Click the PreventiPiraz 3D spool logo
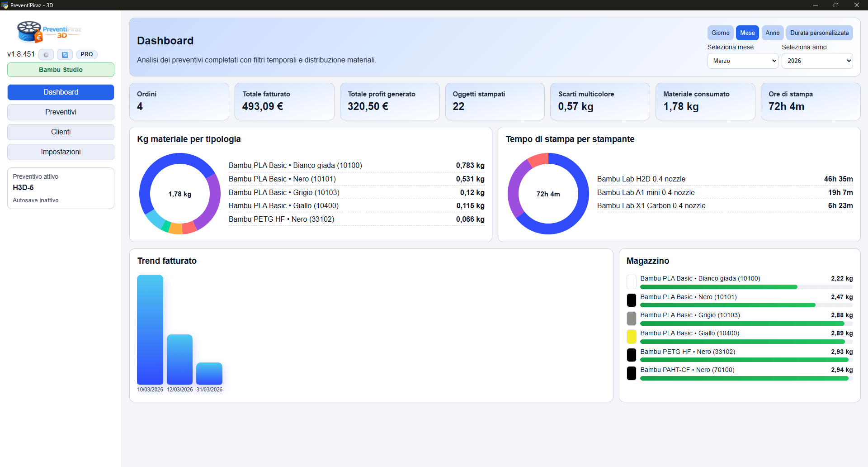 tap(49, 32)
